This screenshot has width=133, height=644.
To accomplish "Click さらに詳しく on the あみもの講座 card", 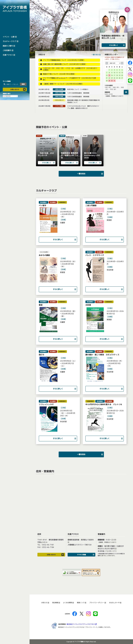I will click(x=58, y=289).
